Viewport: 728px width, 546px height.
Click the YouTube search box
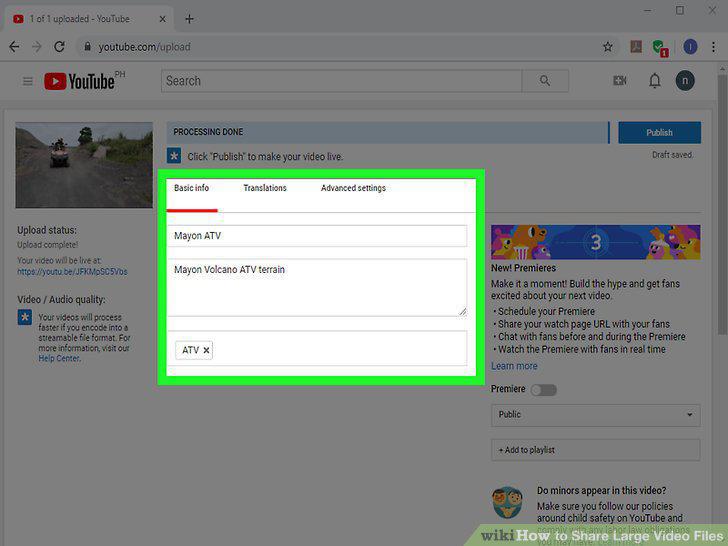[x=342, y=81]
